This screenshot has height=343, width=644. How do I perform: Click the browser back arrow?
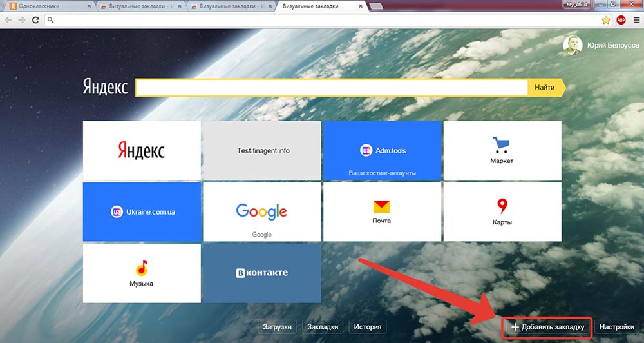click(x=8, y=20)
